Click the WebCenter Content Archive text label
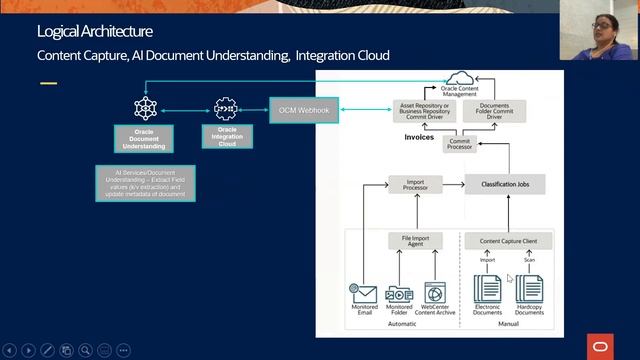 (435, 309)
